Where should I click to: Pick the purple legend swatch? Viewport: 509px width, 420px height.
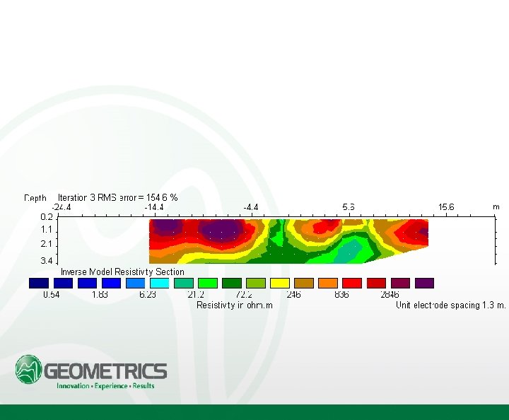424,283
